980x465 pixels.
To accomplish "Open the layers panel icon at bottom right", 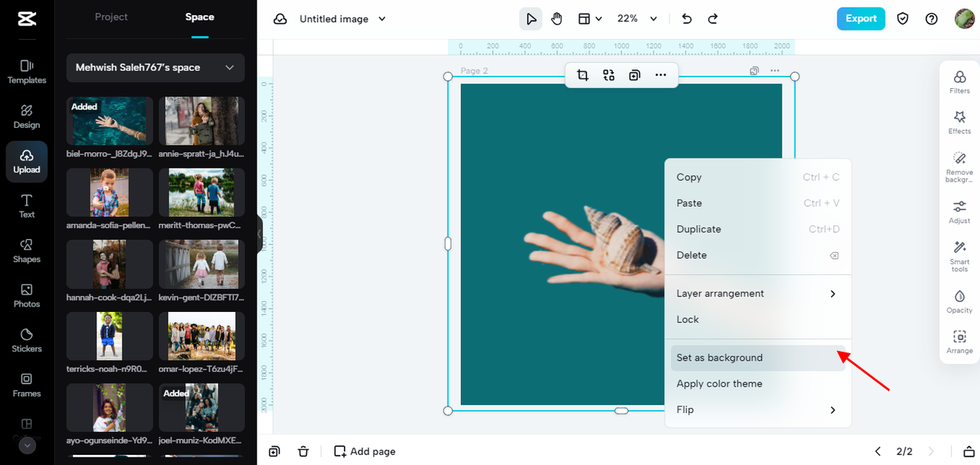I will 969,451.
